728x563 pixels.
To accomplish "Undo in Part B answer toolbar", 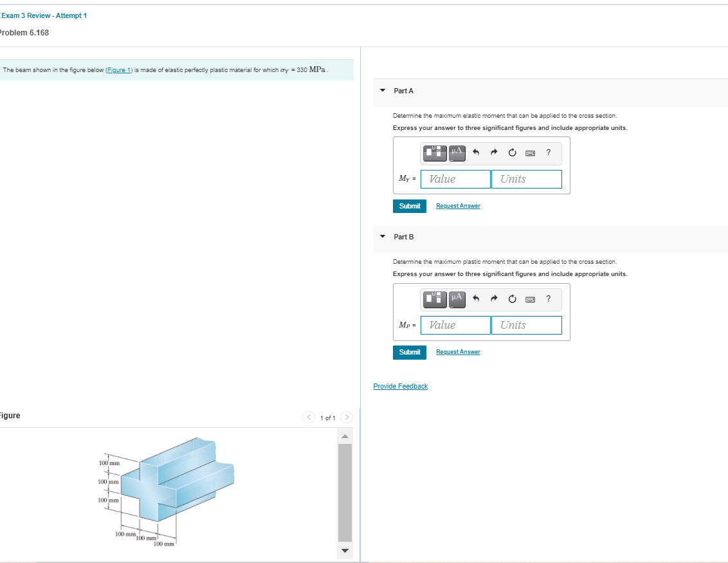I will click(x=476, y=299).
